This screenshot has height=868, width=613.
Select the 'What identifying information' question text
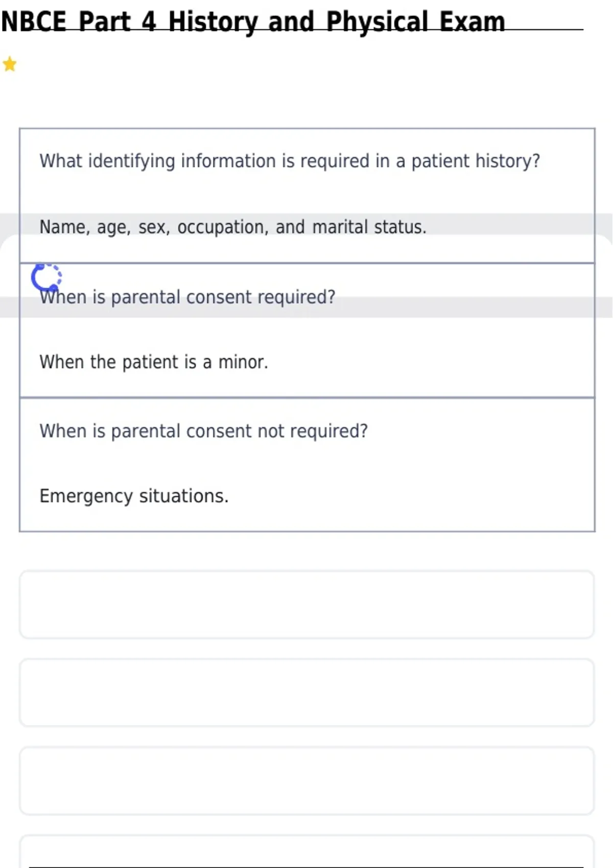point(290,161)
